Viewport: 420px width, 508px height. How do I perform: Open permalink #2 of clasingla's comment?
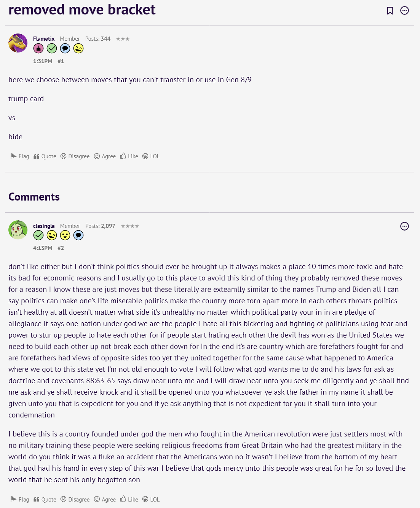[x=61, y=248]
